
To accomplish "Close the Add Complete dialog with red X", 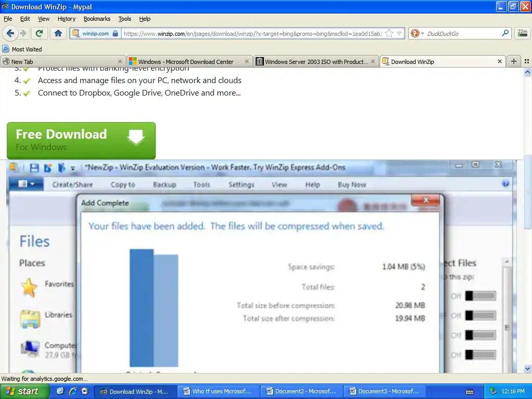I will [426, 200].
